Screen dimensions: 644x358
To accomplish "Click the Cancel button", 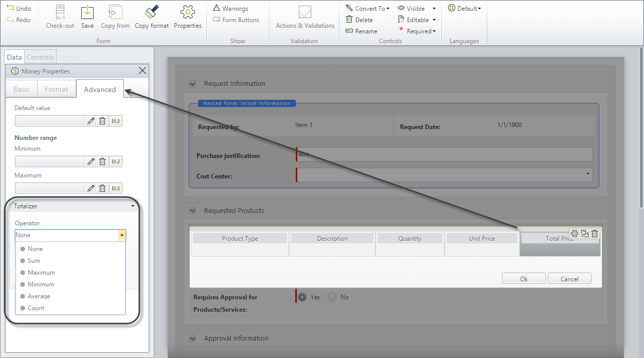I will tap(569, 279).
